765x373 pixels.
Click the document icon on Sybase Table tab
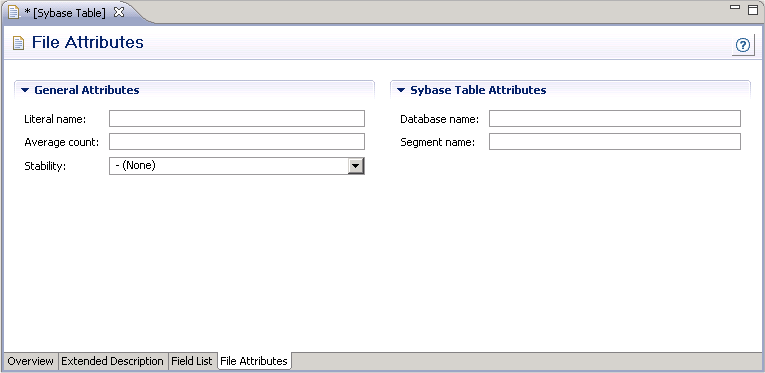[x=14, y=13]
